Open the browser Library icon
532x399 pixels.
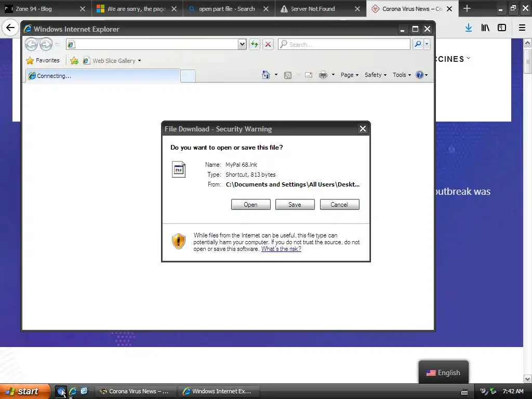(485, 28)
